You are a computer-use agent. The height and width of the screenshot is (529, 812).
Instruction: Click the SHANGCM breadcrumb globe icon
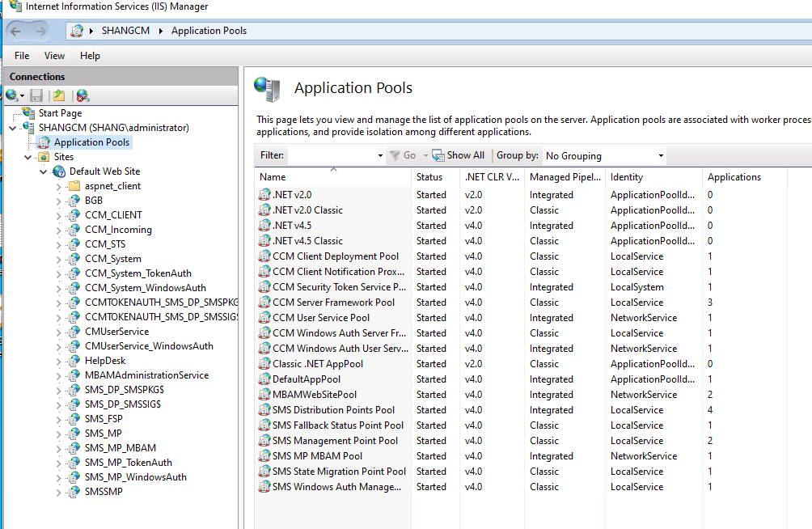tap(79, 30)
